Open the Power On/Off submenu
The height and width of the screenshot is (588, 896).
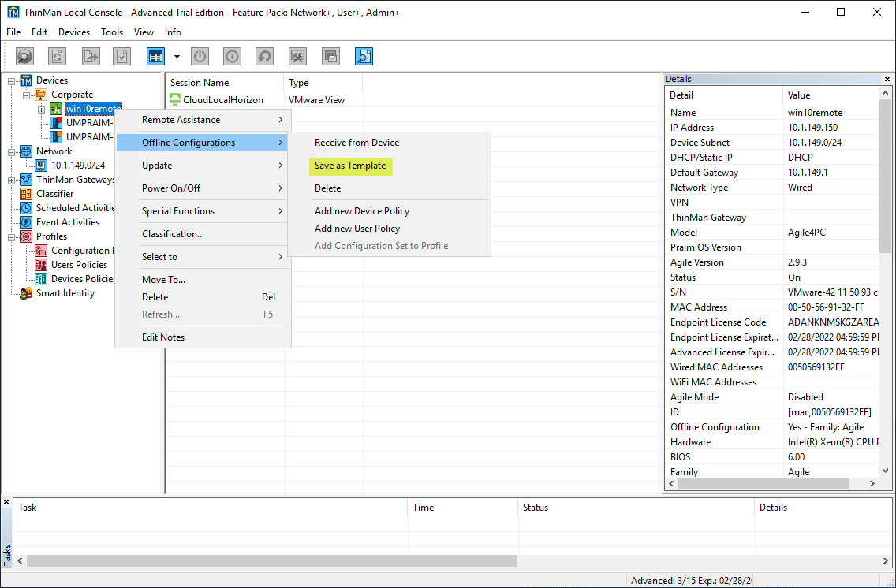[x=203, y=188]
